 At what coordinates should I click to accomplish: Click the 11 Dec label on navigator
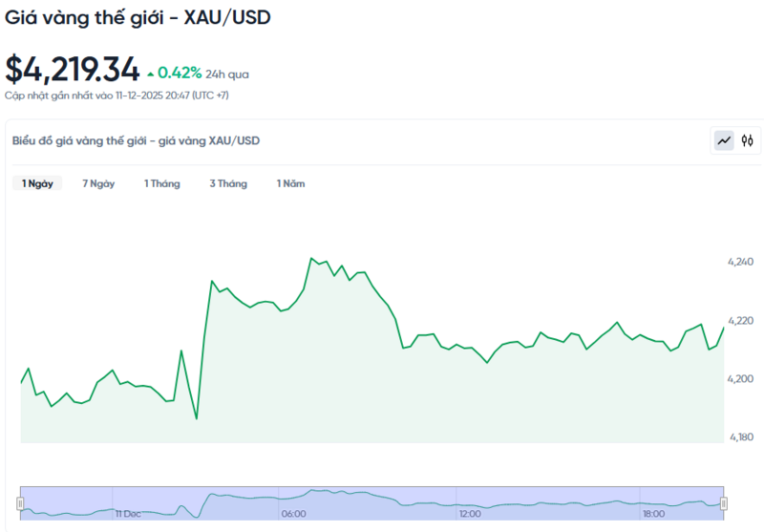(x=127, y=514)
